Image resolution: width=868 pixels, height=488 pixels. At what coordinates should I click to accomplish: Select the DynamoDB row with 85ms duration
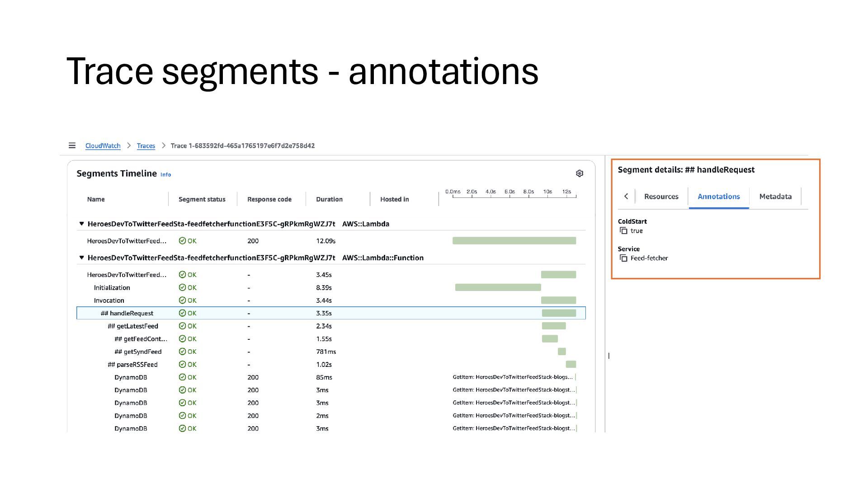click(331, 377)
